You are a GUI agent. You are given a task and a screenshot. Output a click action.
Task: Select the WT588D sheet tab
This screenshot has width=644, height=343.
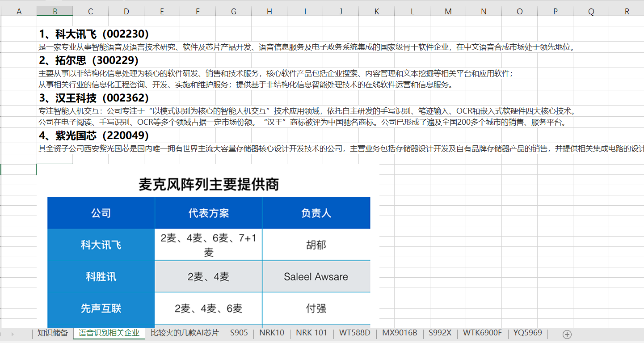tap(355, 333)
